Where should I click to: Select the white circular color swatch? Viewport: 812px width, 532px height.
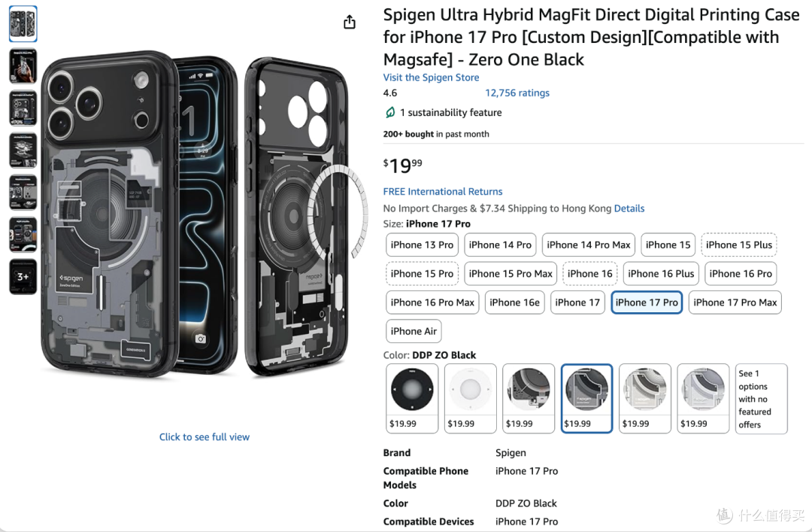coord(470,398)
